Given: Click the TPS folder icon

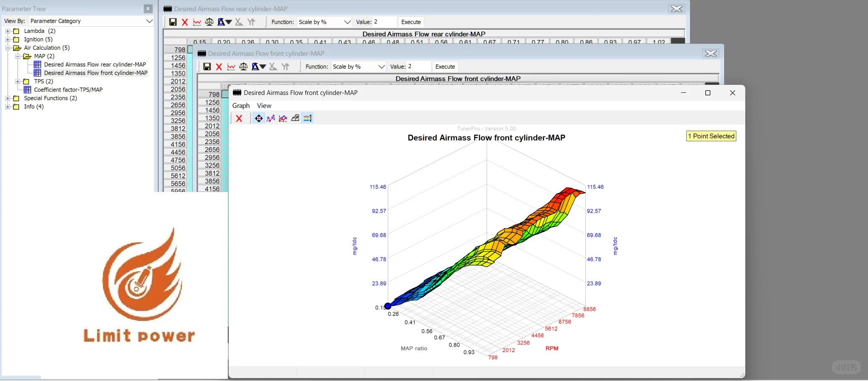Looking at the screenshot, I should tap(26, 81).
